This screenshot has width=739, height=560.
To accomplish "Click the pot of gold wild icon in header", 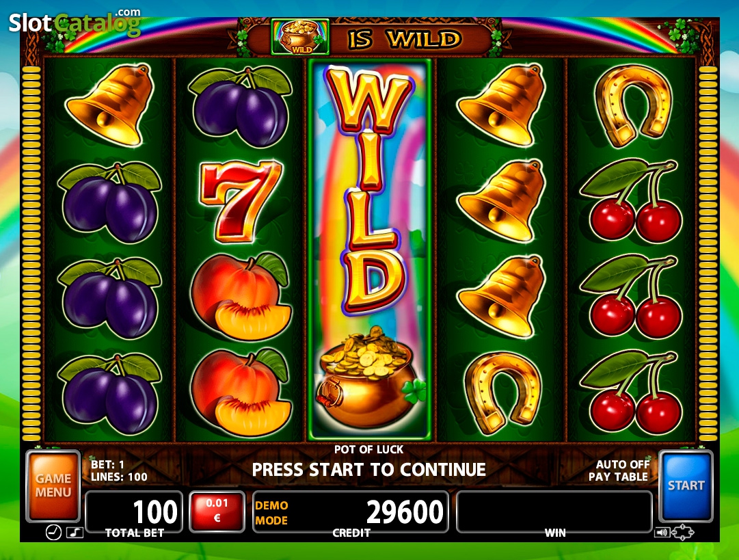I will click(300, 37).
